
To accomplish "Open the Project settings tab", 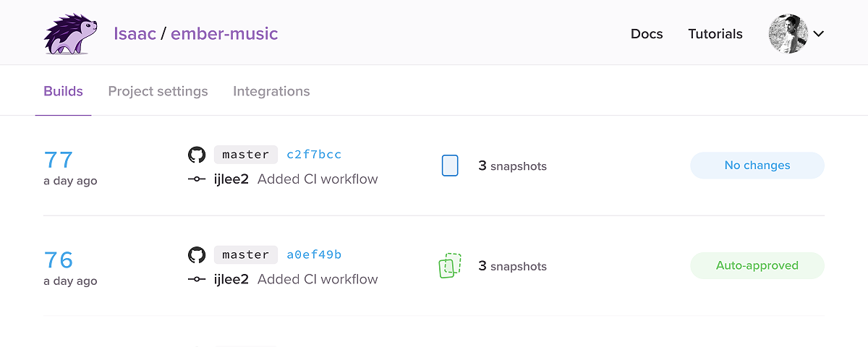I will click(x=158, y=91).
